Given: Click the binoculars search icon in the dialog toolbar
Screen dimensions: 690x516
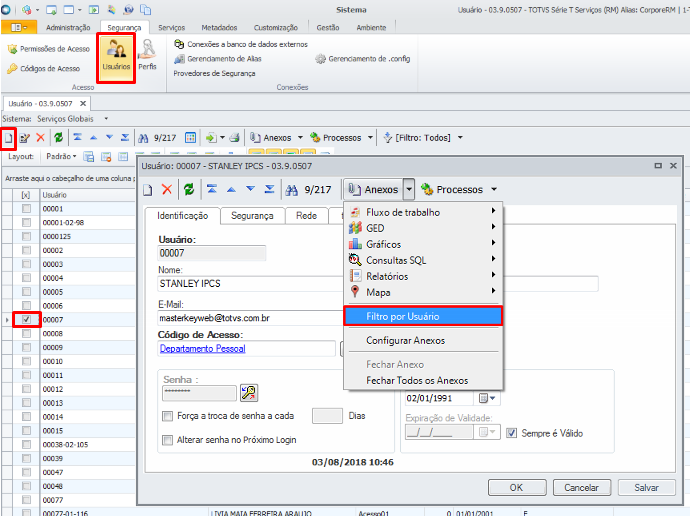Looking at the screenshot, I should (292, 189).
